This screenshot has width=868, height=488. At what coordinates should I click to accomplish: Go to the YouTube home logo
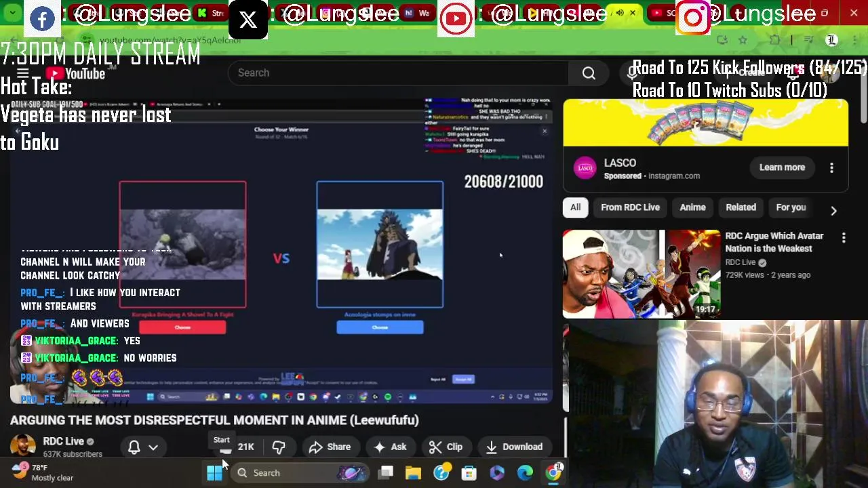pos(75,73)
